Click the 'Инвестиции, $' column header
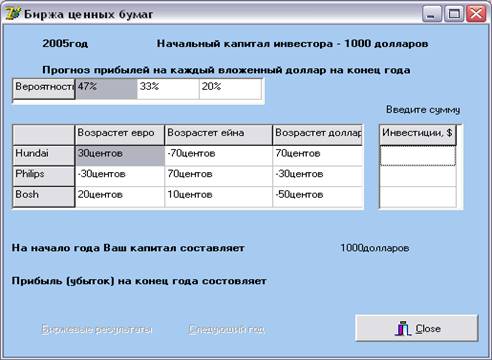492x360 pixels. [x=418, y=135]
